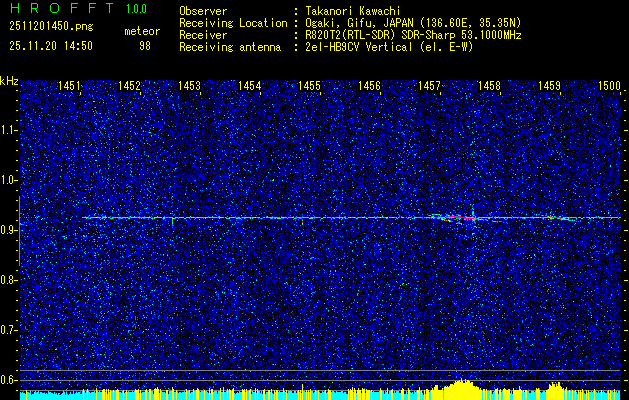Click the gray vertical range bar on left axis
The height and width of the screenshot is (400, 629).
click(x=19, y=231)
